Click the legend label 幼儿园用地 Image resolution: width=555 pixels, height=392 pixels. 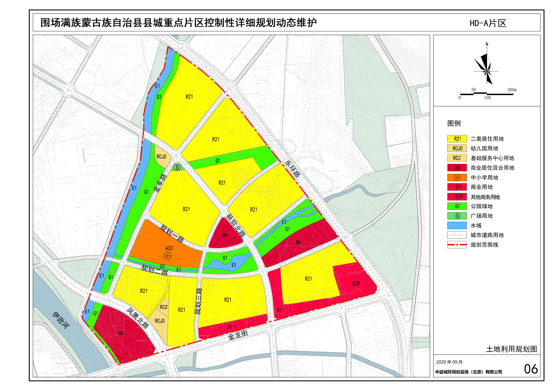coord(484,148)
